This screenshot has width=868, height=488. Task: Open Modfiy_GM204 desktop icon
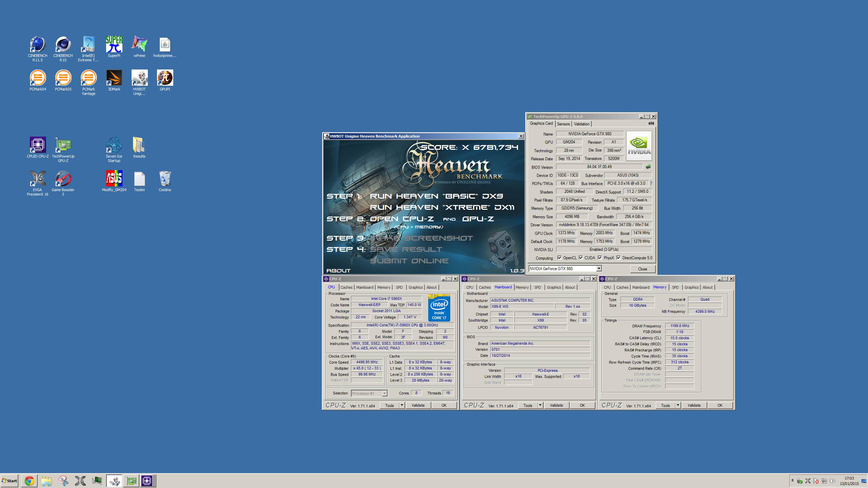point(114,181)
